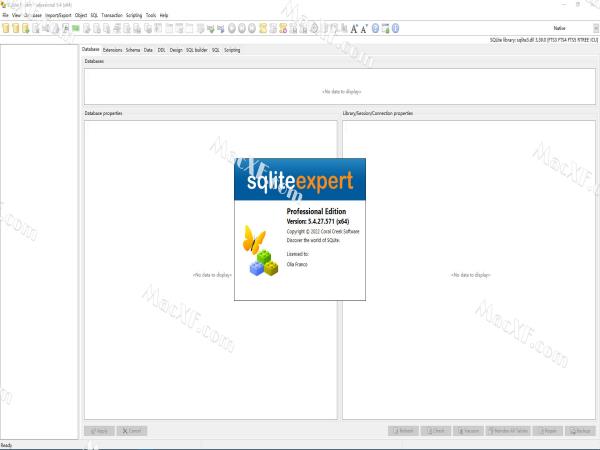Click the Reindex All Tables button
The height and width of the screenshot is (450, 600).
pos(508,431)
